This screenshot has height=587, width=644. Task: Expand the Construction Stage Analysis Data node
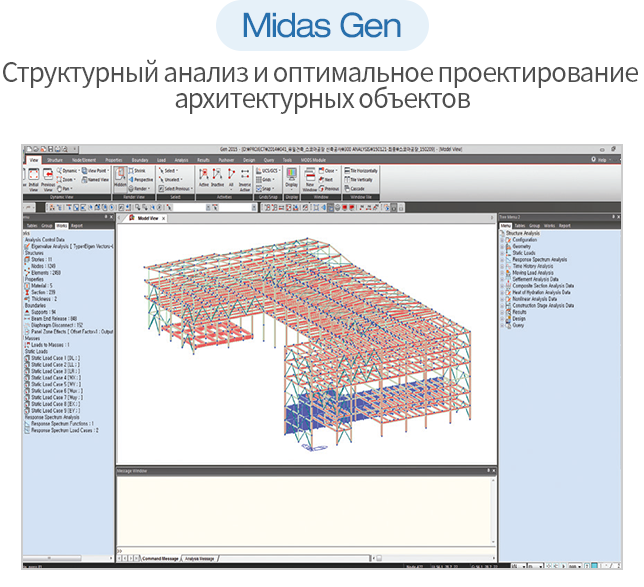tap(502, 306)
